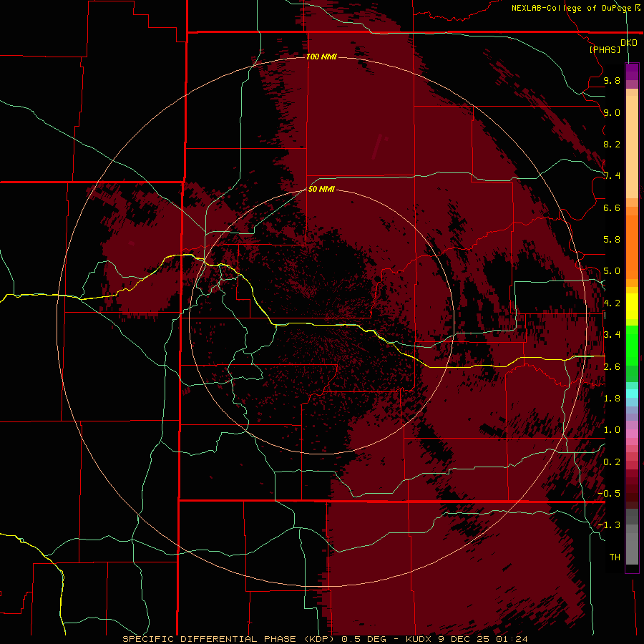Screen dimensions: 644x644
Task: Click the 7.4 scale value
Action: 612,176
